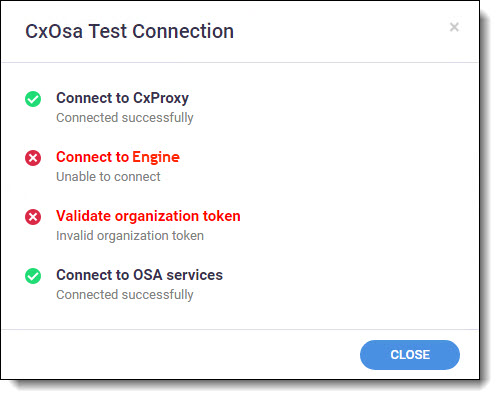
Task: Click the blue CLOSE button
Action: pos(410,355)
